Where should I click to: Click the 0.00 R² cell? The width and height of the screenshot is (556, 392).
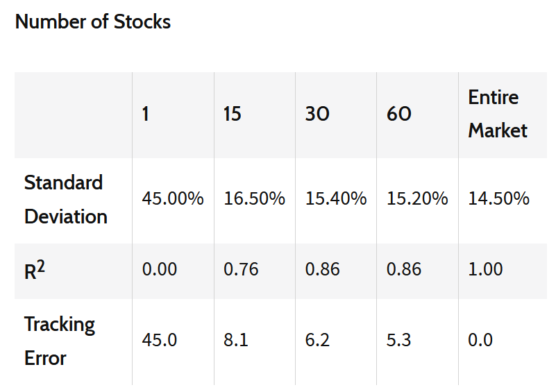click(160, 269)
